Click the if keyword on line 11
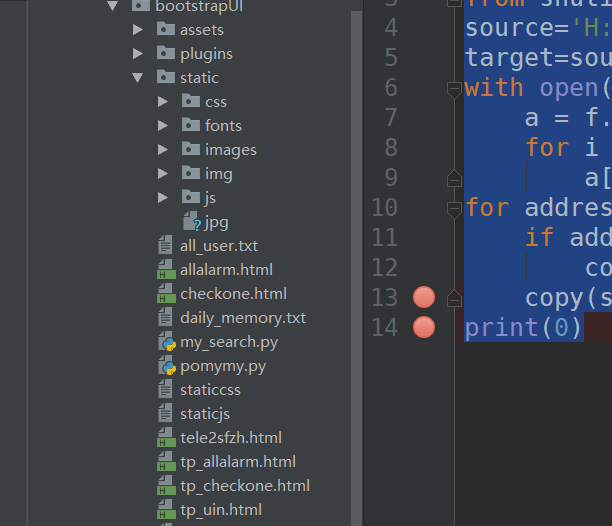Viewport: 612px width, 526px height. 539,237
